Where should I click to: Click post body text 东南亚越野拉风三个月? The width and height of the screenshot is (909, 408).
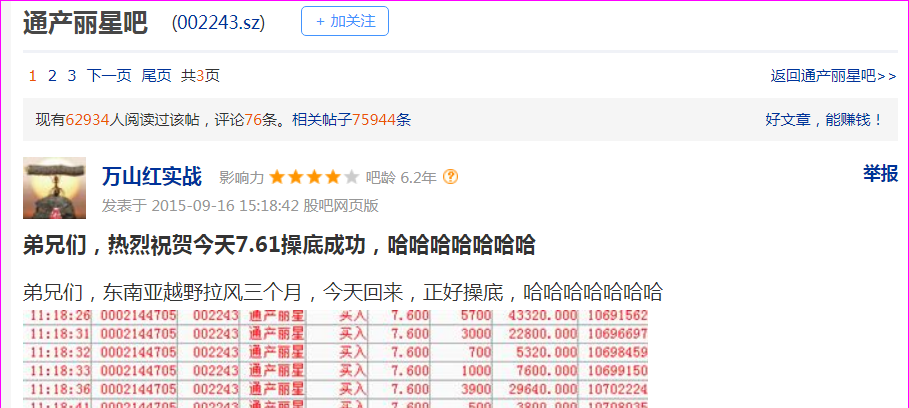point(202,292)
